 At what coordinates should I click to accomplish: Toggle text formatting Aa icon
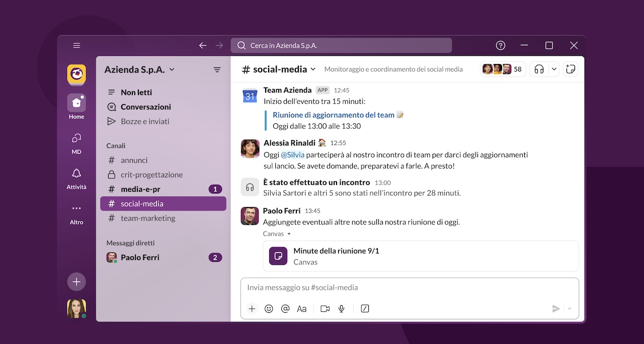point(302,309)
